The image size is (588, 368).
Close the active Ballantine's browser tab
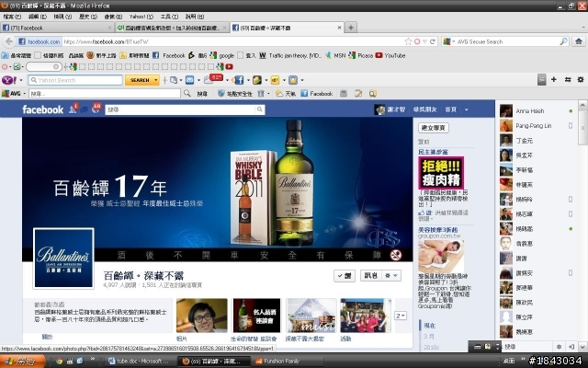(x=339, y=28)
